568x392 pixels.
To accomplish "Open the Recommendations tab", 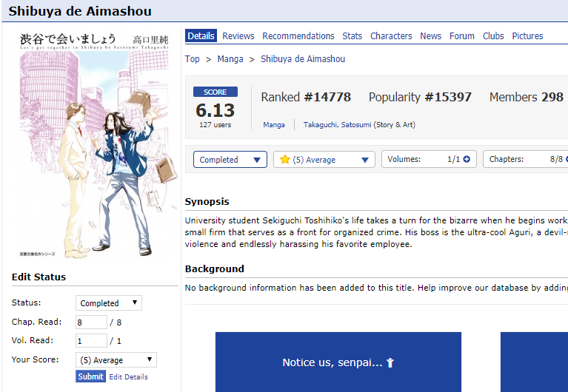I will (298, 36).
